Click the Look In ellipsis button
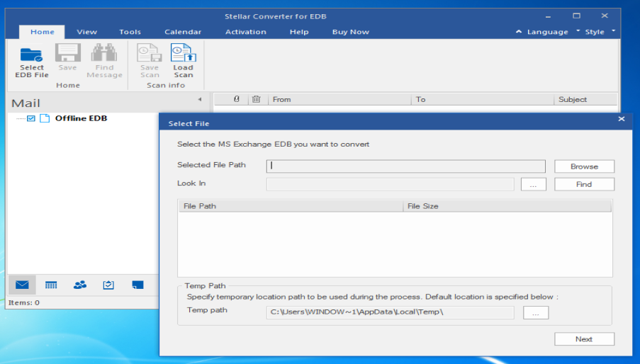This screenshot has height=364, width=640. pyautogui.click(x=534, y=184)
